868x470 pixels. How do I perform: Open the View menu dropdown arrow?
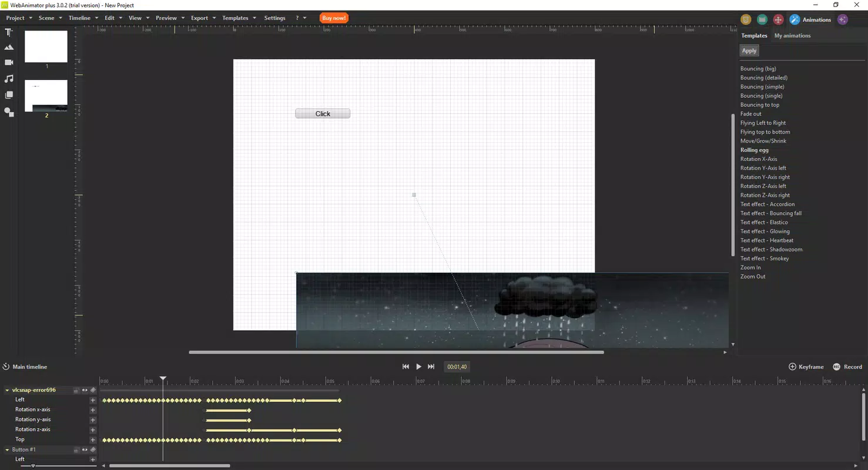[148, 18]
